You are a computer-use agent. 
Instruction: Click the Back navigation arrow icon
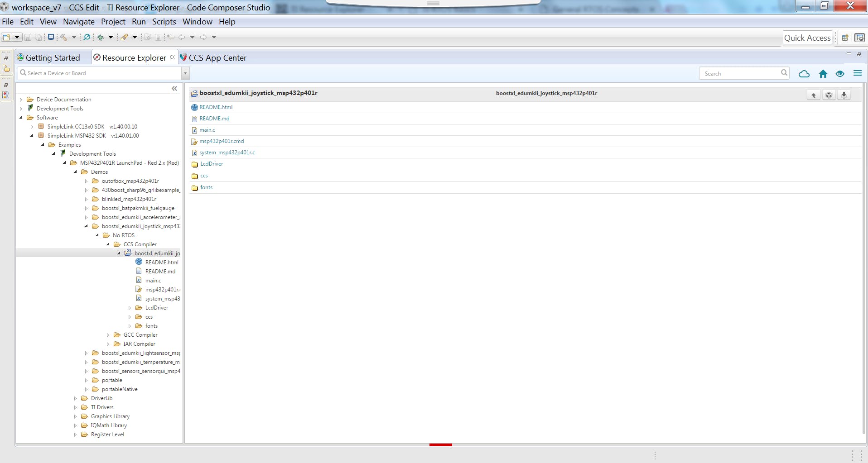[x=182, y=37]
